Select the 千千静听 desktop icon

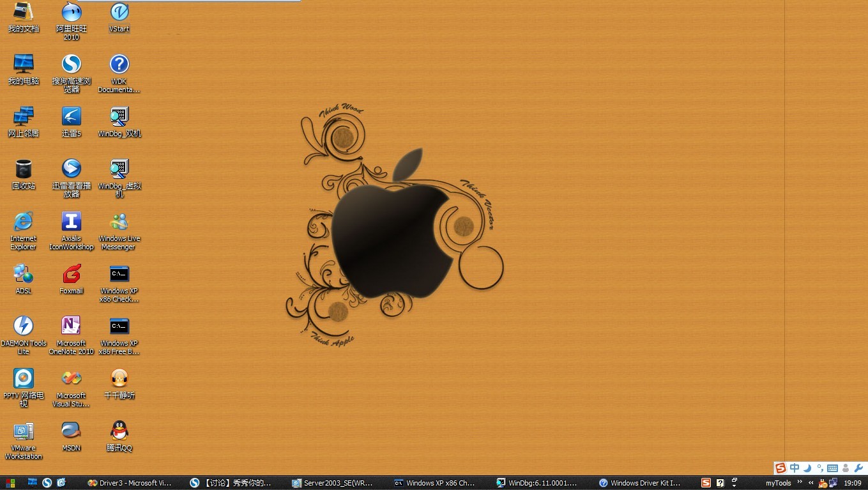click(x=119, y=384)
